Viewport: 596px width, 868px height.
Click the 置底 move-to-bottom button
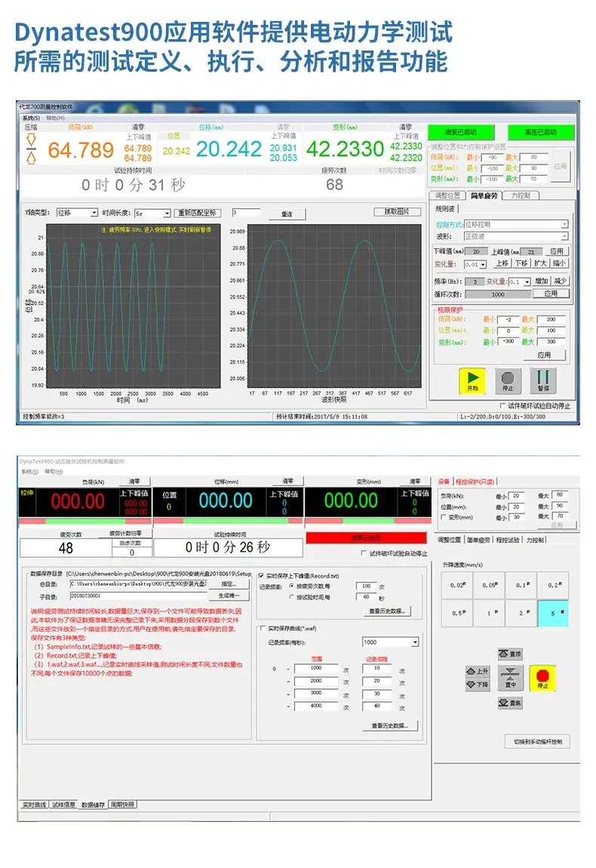[x=510, y=703]
